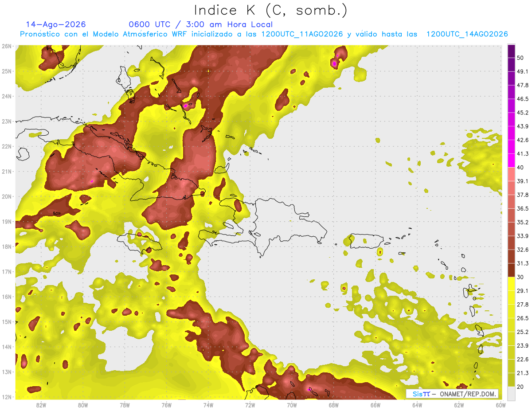Click the "22N" latitude axis label
Image resolution: width=532 pixels, height=411 pixels.
pos(6,146)
